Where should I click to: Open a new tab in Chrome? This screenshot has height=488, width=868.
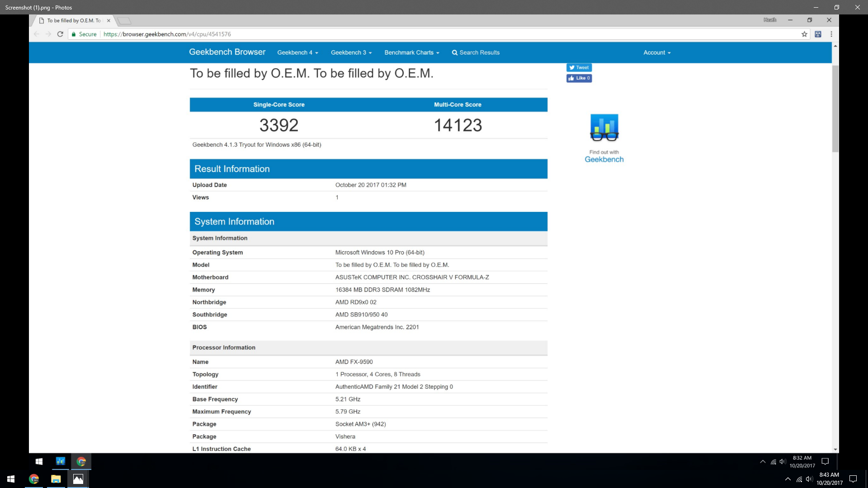(x=124, y=20)
